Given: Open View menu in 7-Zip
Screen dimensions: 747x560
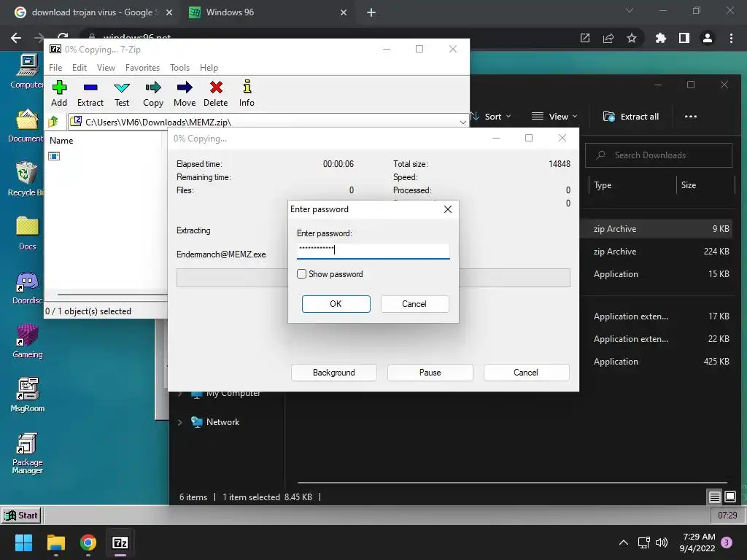Looking at the screenshot, I should [106, 68].
